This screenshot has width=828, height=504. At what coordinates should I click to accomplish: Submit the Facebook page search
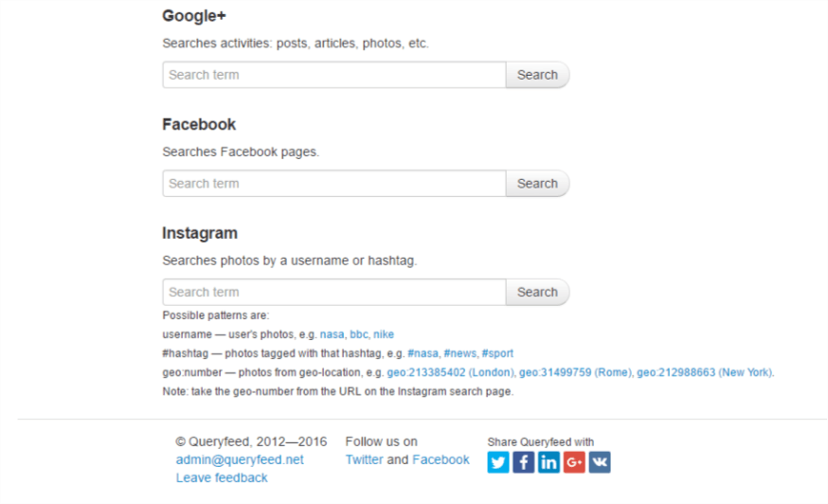click(x=537, y=184)
